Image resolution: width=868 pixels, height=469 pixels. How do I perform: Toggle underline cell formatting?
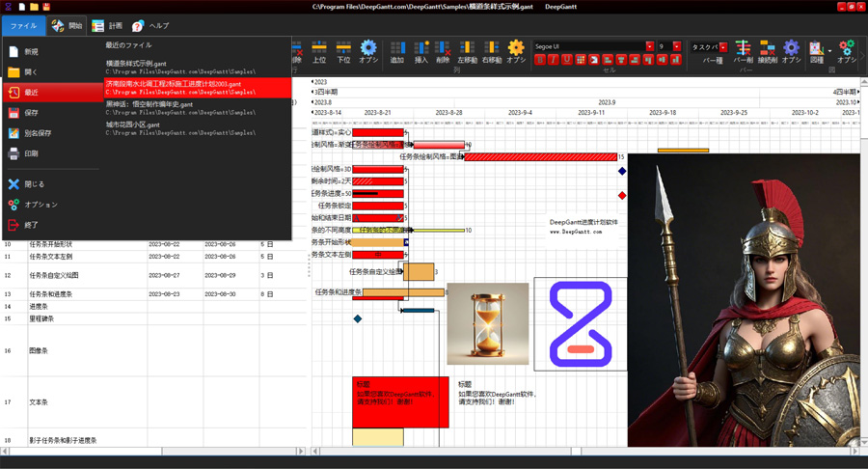point(567,60)
